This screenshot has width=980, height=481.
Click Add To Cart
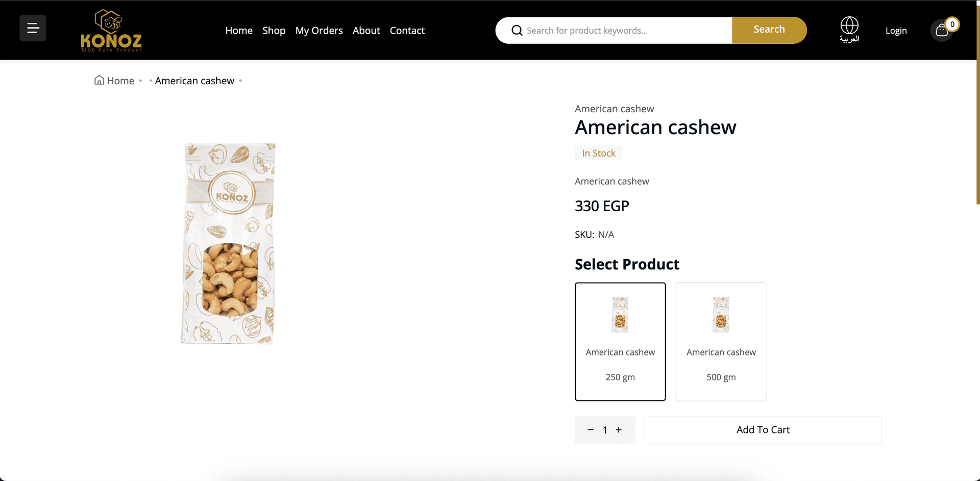click(x=763, y=429)
